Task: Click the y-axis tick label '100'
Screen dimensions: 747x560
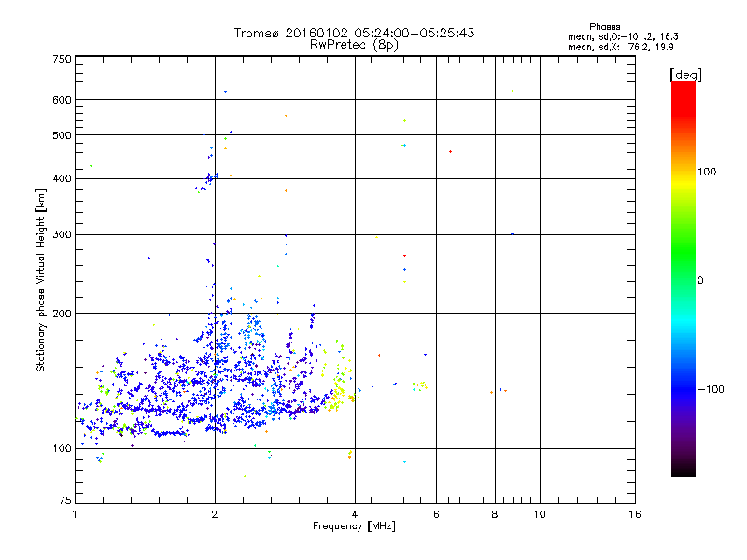Action: coord(63,449)
